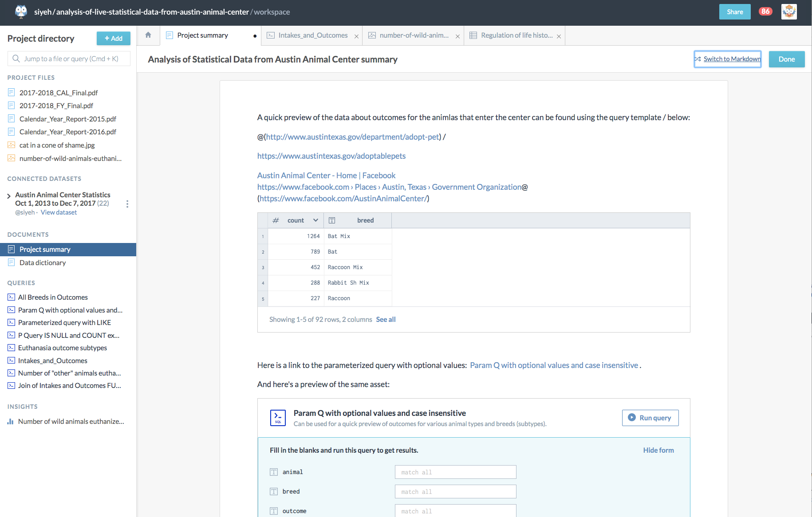The height and width of the screenshot is (517, 812).
Task: Open Number of "other" animals eutha... query
Action: coord(70,373)
